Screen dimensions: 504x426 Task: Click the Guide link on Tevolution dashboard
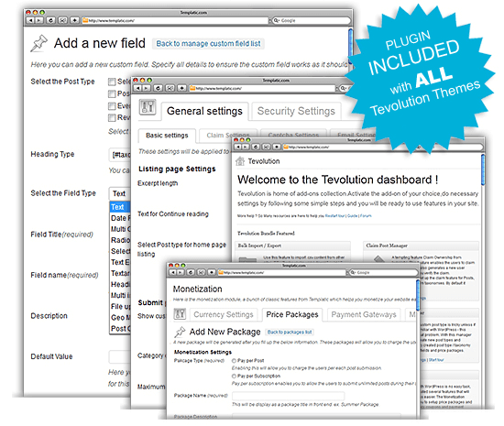(352, 216)
